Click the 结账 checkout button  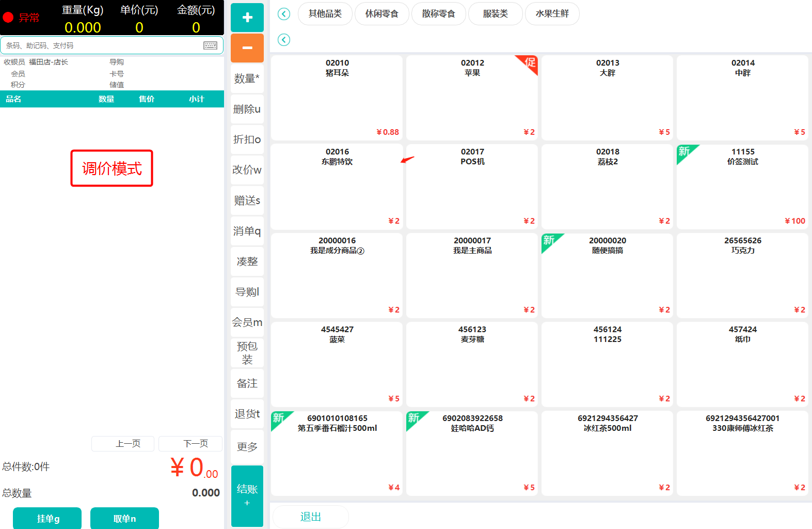247,496
